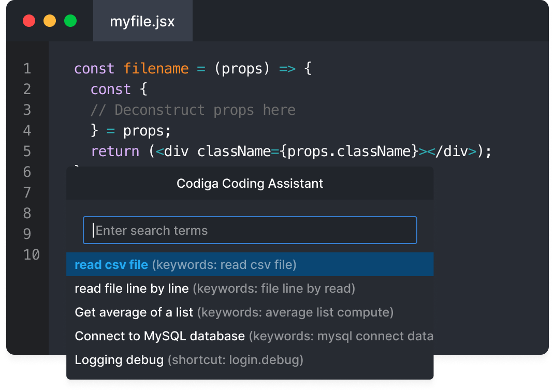Choose the Logging debug snippet

(250, 360)
